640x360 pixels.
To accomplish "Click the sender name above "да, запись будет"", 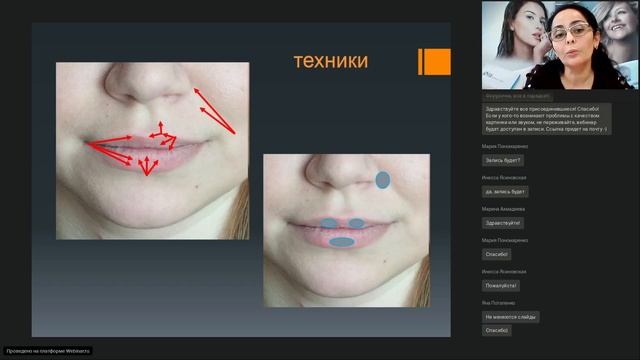I will pyautogui.click(x=504, y=178).
